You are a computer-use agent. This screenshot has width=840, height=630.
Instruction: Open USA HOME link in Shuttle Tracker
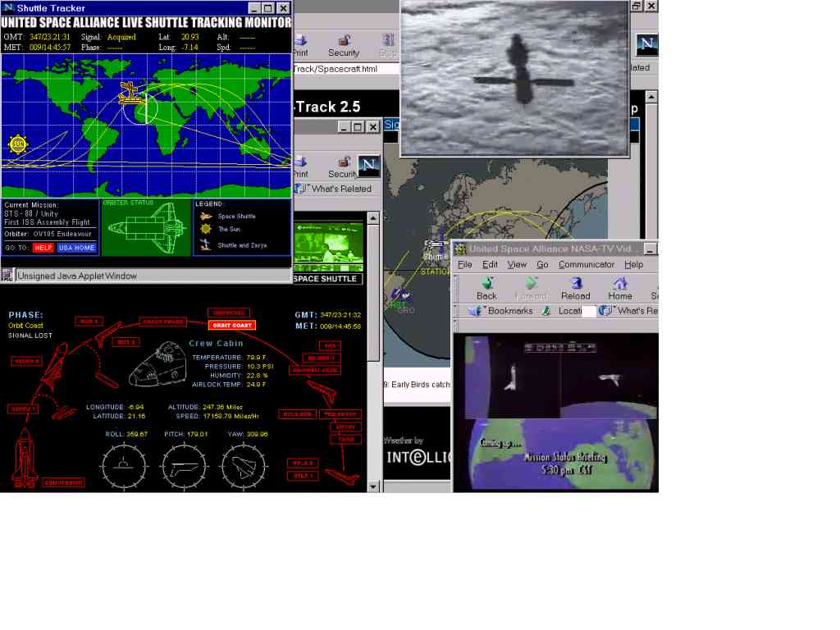(76, 248)
